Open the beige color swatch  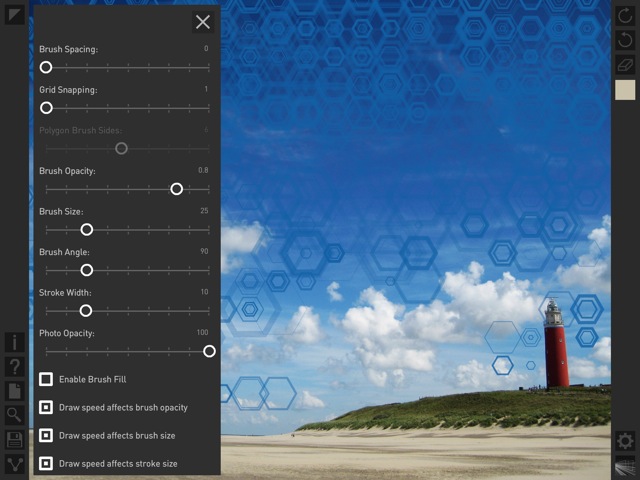(626, 91)
